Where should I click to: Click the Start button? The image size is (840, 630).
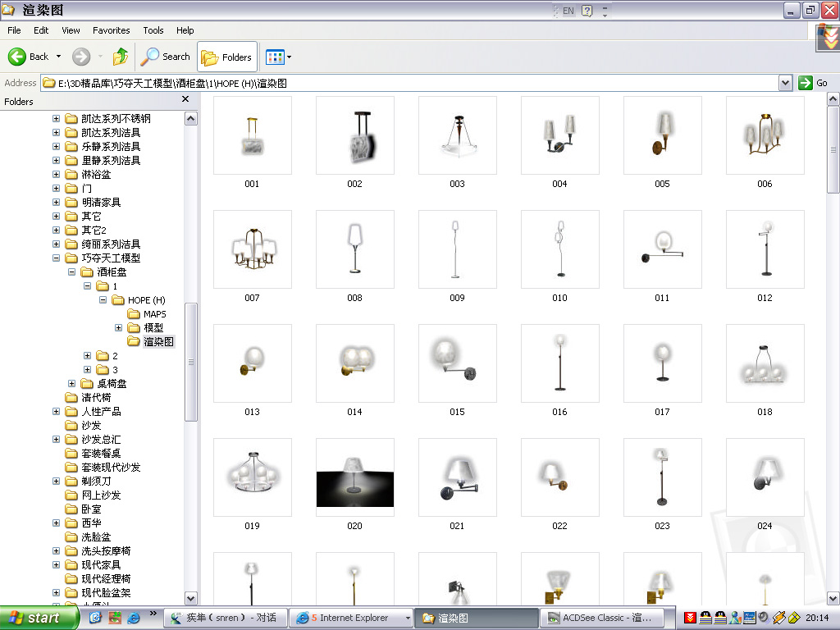coord(34,618)
